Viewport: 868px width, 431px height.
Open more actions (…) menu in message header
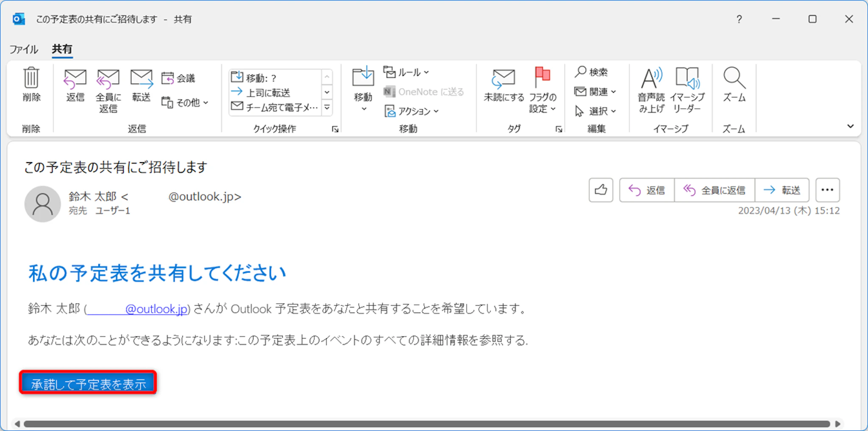tap(827, 190)
